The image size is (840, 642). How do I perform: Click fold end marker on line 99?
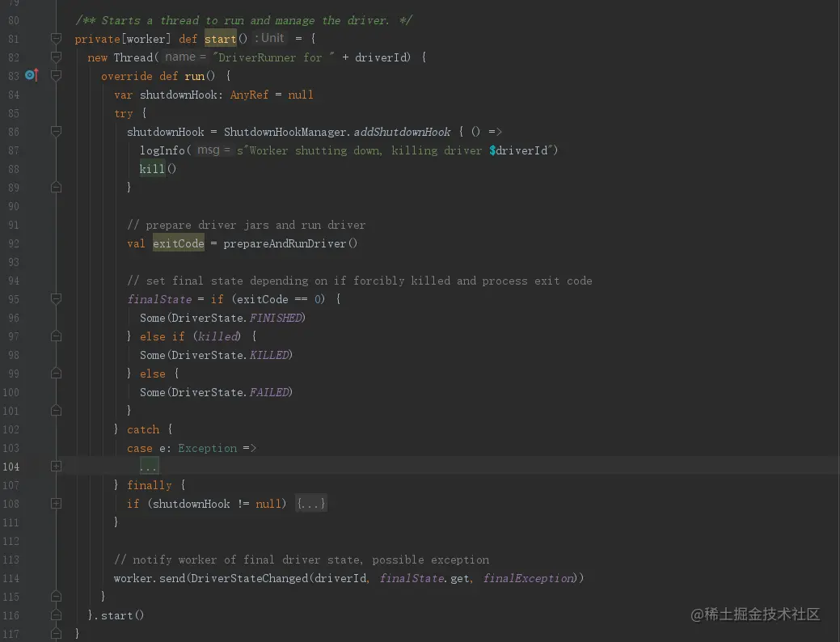click(56, 373)
